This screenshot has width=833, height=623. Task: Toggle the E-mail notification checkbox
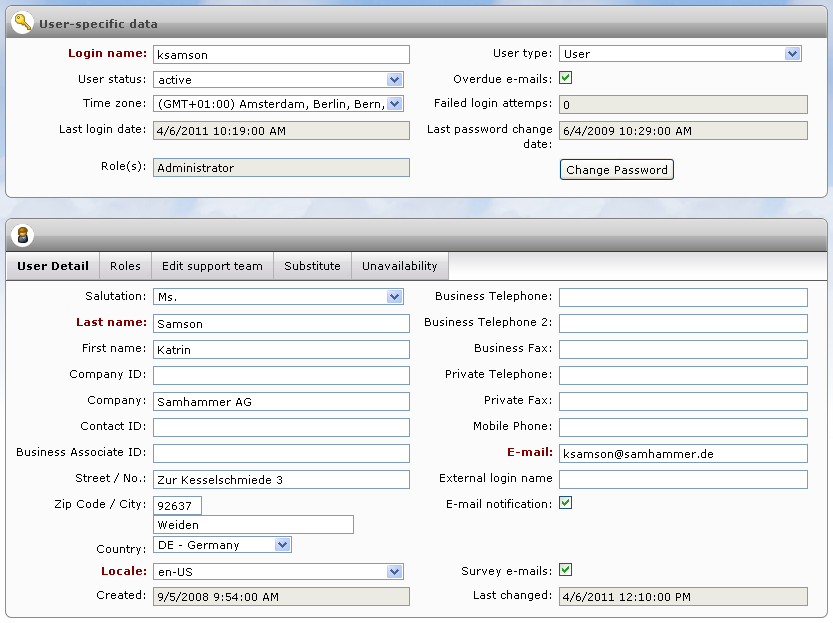pos(566,503)
